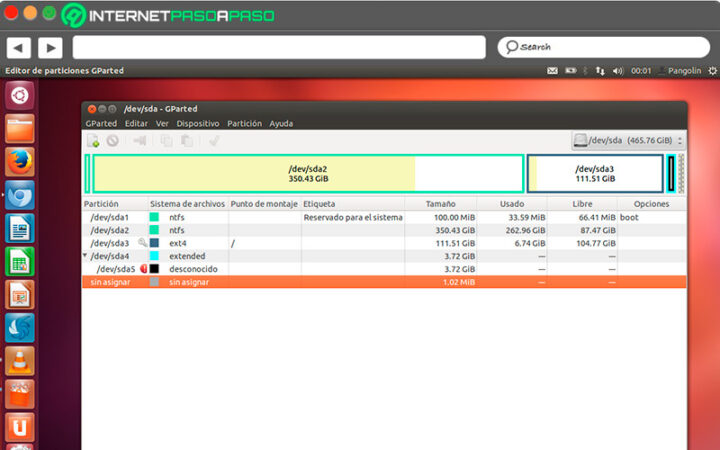This screenshot has width=720, height=450.
Task: Click the apply operations checkmark icon
Action: point(213,141)
